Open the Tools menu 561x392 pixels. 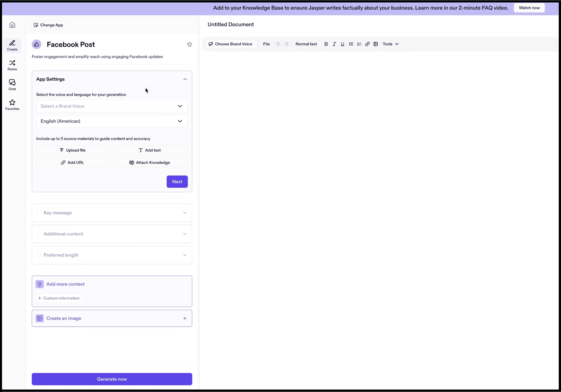pos(390,44)
